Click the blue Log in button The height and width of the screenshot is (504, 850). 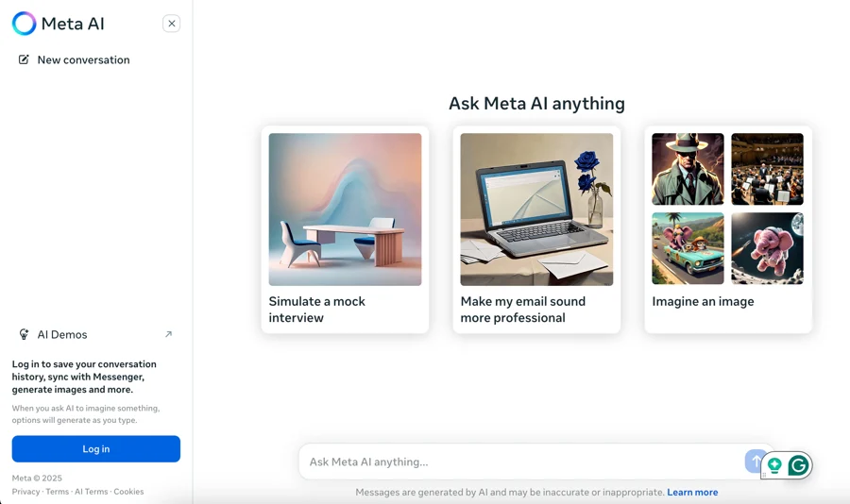(x=96, y=448)
